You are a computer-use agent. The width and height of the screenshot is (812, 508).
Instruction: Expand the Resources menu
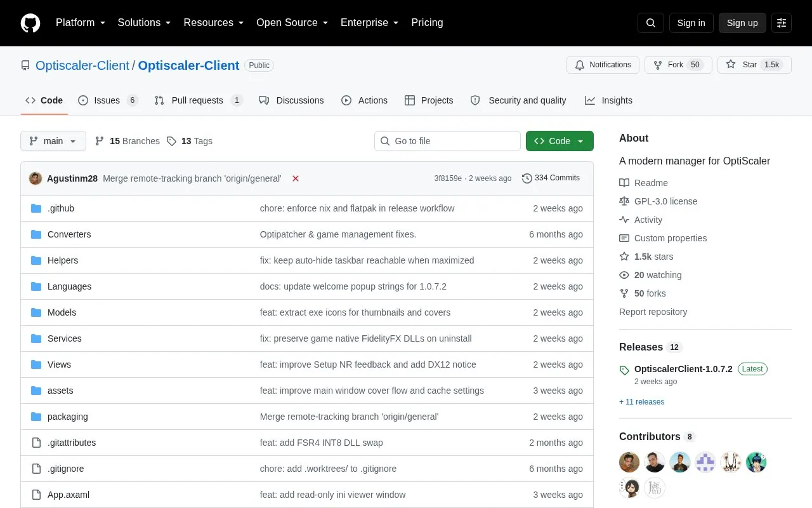(x=214, y=23)
